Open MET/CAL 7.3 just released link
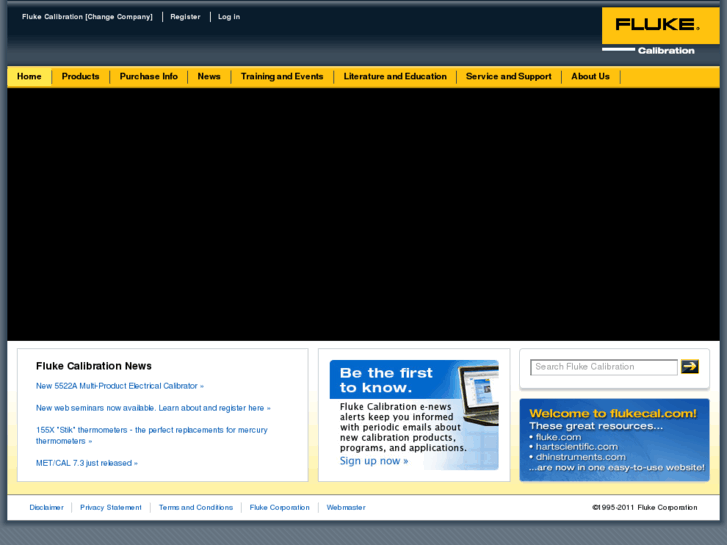The width and height of the screenshot is (727, 545). click(x=87, y=463)
